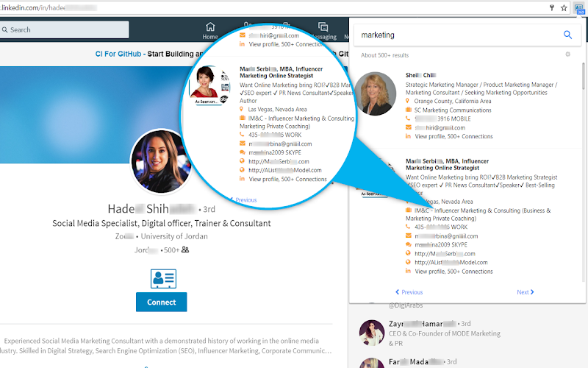Click the 3916 MOBILE phone number
This screenshot has width=588, height=368.
tap(442, 118)
